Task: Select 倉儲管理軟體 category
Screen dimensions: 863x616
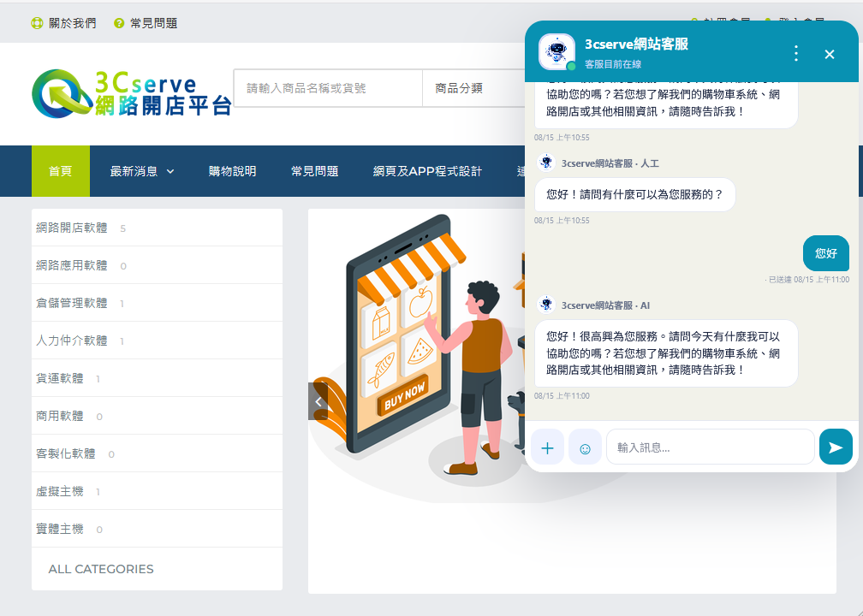Action: click(157, 303)
